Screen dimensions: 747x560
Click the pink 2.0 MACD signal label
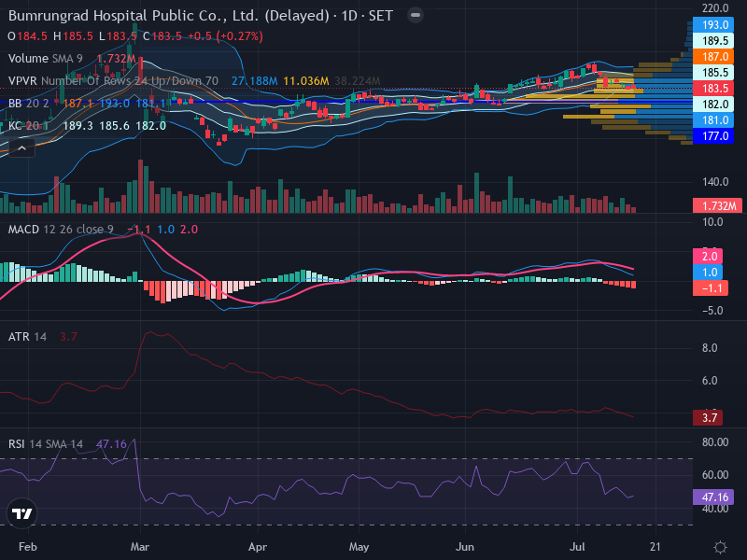708,256
